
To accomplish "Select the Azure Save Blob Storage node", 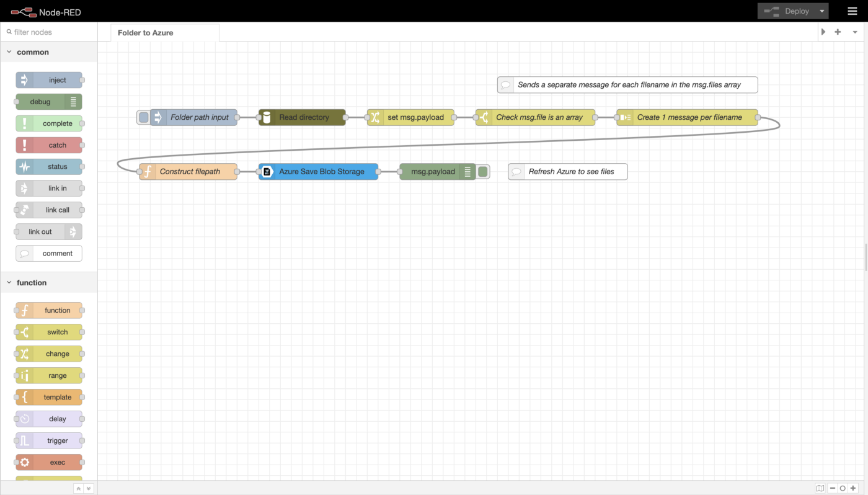I will (x=321, y=172).
